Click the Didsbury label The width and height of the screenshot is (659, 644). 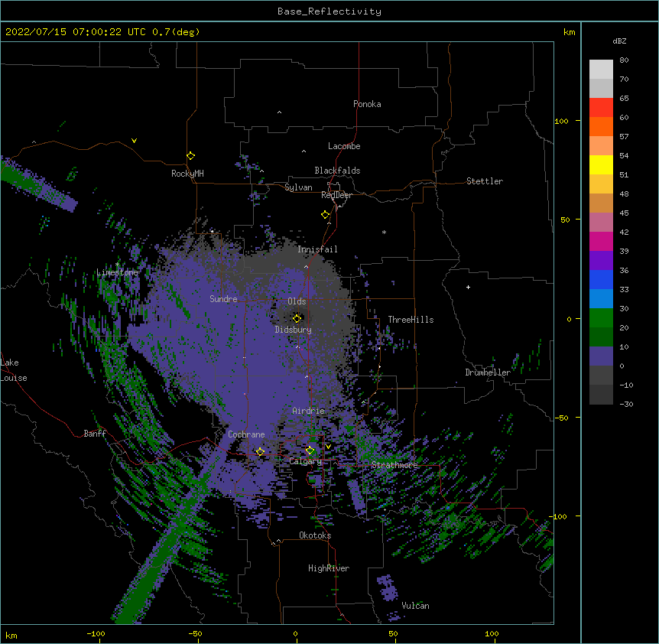coord(294,330)
